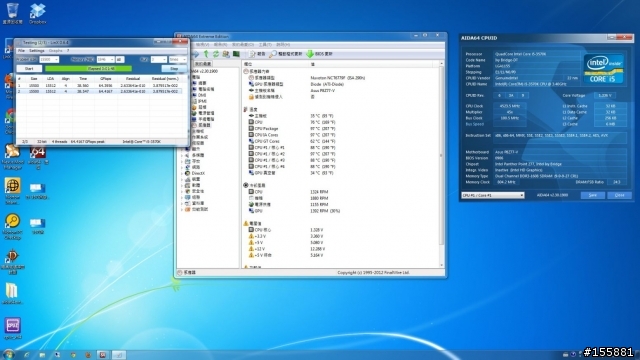Open the Run count dropdown in LinX

pyautogui.click(x=158, y=60)
